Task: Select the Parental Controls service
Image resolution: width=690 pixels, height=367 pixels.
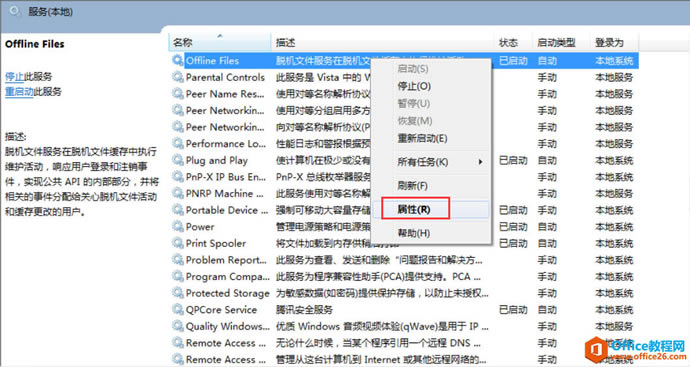Action: click(225, 77)
